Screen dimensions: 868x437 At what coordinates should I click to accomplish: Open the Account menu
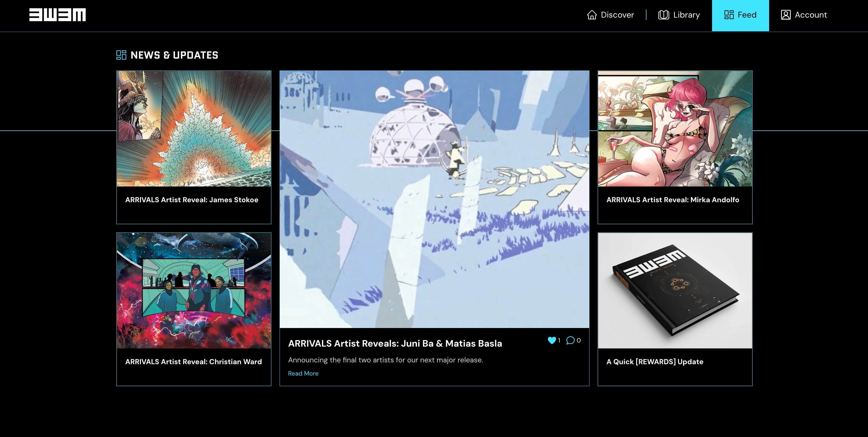tap(810, 15)
